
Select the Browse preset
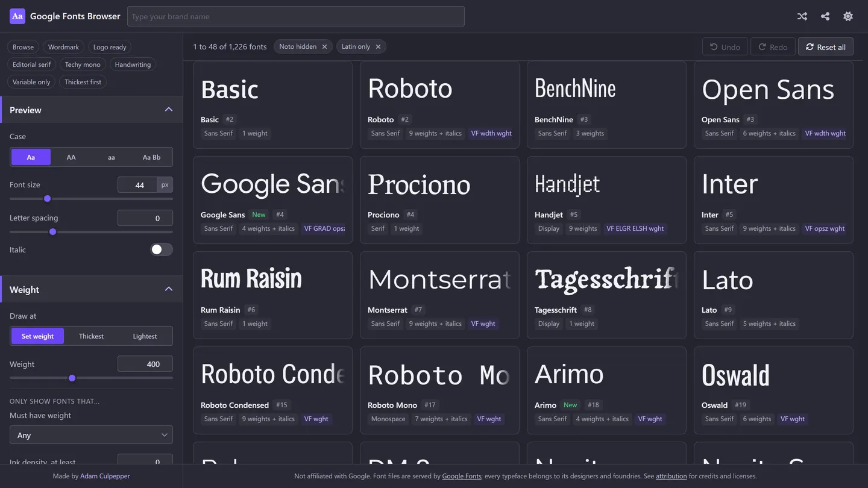point(24,47)
